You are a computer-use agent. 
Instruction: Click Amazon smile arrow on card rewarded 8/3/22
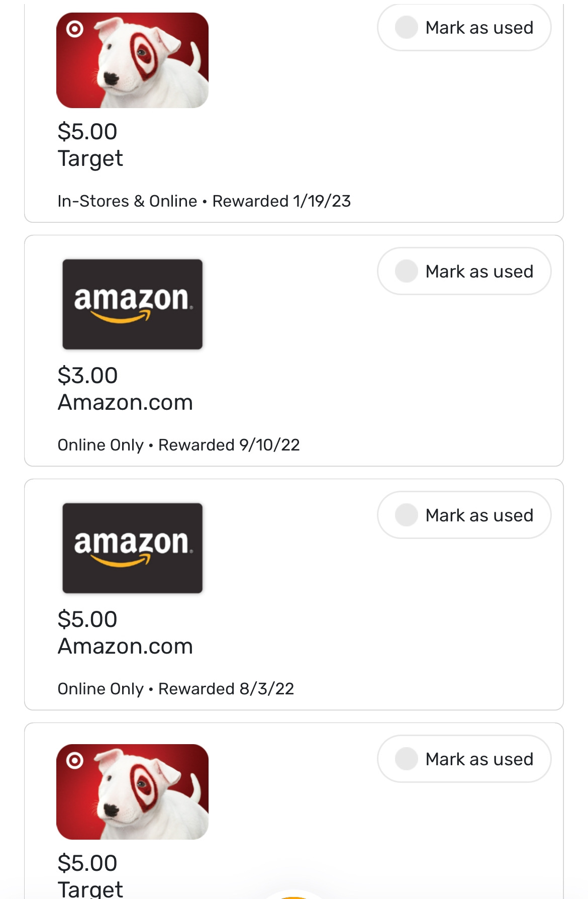(x=121, y=561)
